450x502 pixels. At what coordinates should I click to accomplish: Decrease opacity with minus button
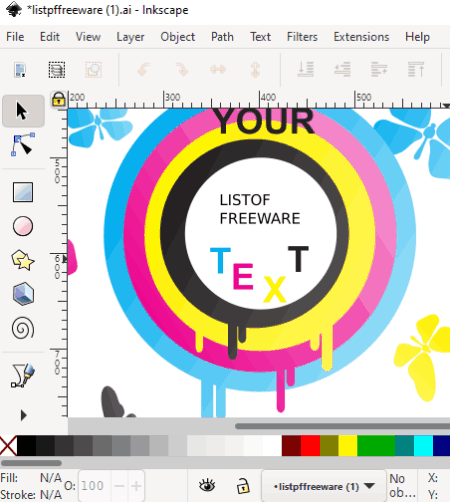pyautogui.click(x=119, y=486)
